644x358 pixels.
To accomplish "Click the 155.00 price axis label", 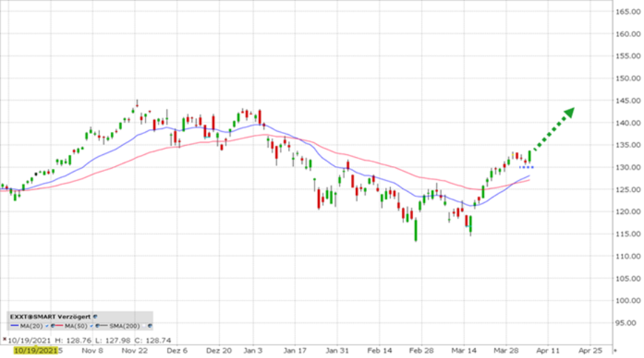I will (627, 56).
